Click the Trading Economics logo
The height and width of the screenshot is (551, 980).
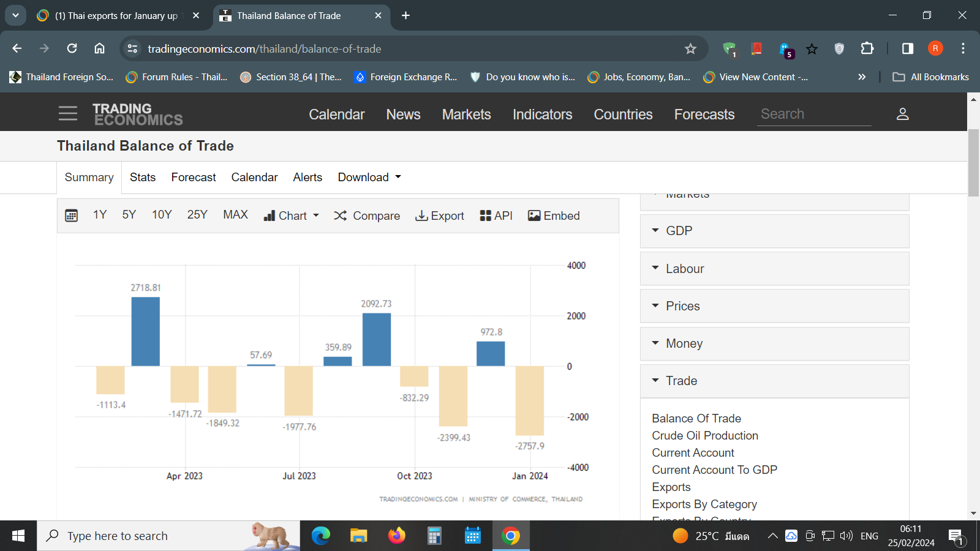coord(138,114)
